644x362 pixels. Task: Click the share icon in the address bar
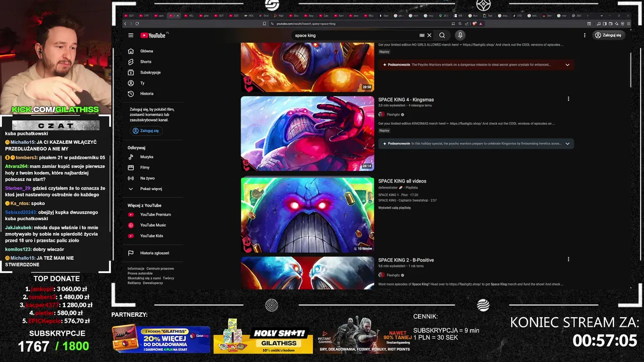click(x=467, y=24)
